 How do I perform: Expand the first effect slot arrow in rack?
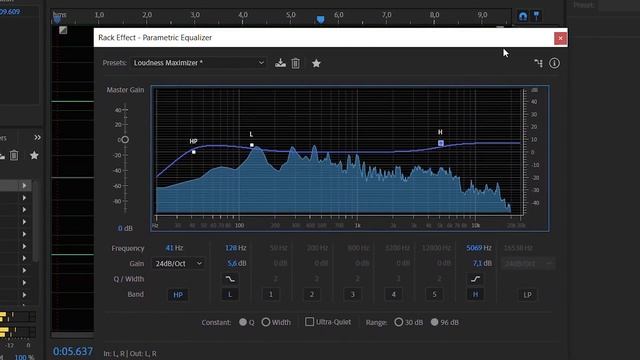[x=24, y=186]
